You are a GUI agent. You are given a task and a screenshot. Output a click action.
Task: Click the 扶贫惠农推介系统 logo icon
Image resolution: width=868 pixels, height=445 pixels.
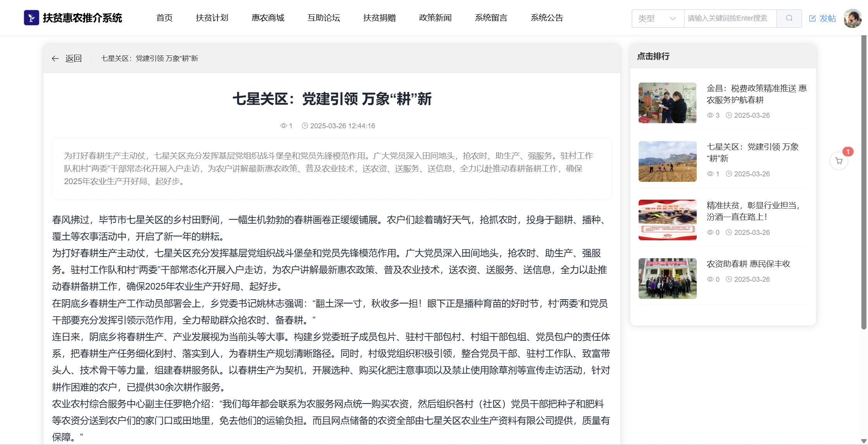[31, 18]
